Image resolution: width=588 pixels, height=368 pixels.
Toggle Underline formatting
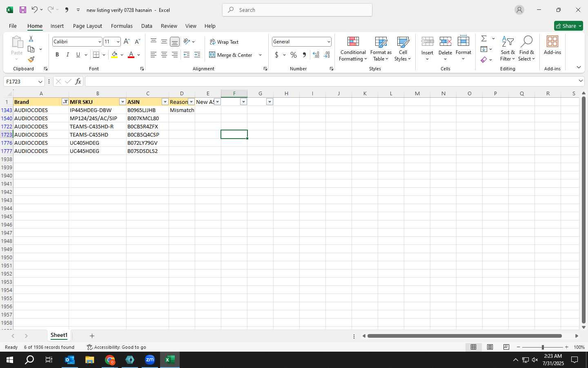point(78,55)
